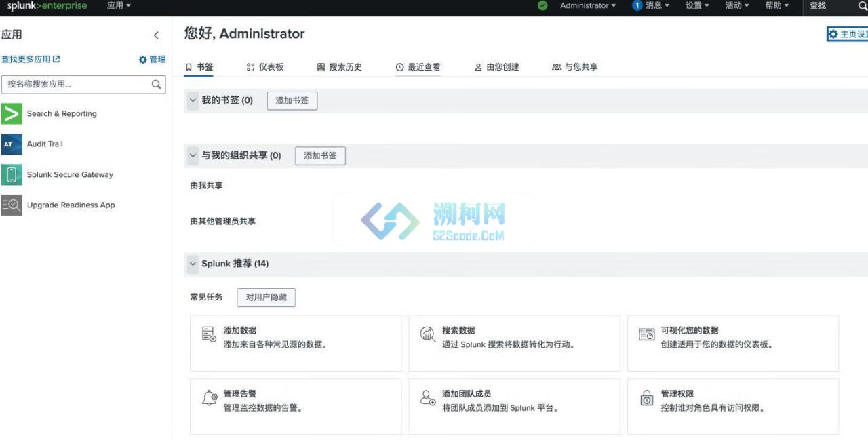Image resolution: width=868 pixels, height=440 pixels.
Task: Click the 常见任务 label
Action: (206, 297)
